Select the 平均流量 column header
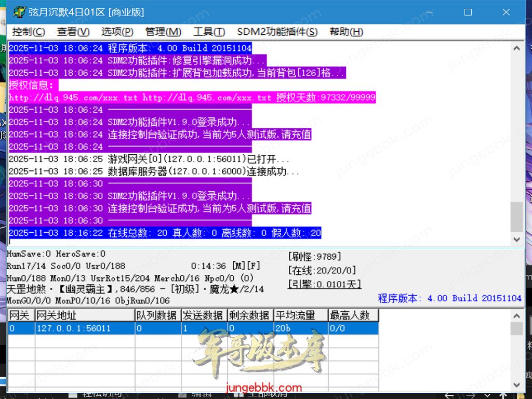 click(x=301, y=315)
